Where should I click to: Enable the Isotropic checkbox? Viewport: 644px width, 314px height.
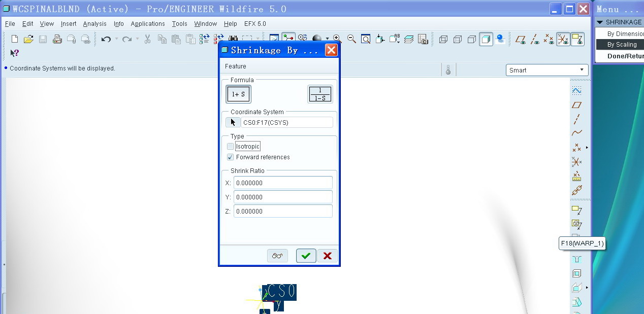[x=231, y=147]
